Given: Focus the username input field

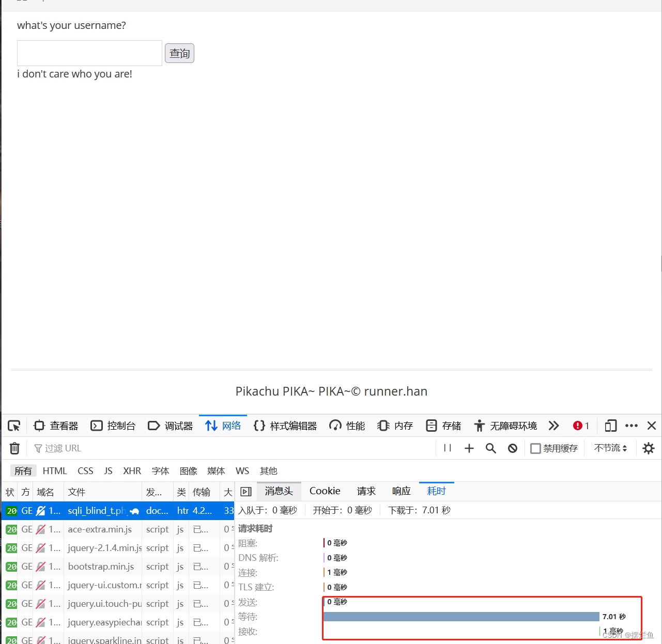Looking at the screenshot, I should click(89, 53).
